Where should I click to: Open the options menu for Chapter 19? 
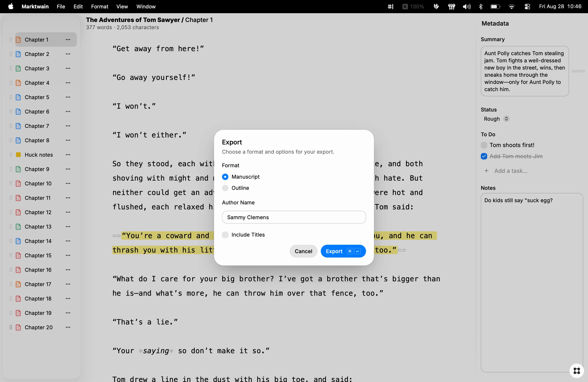coord(68,313)
